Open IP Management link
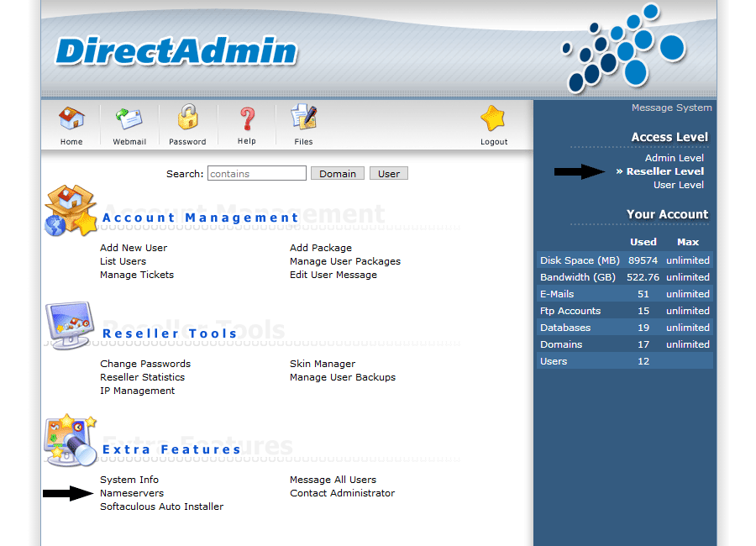 [138, 391]
